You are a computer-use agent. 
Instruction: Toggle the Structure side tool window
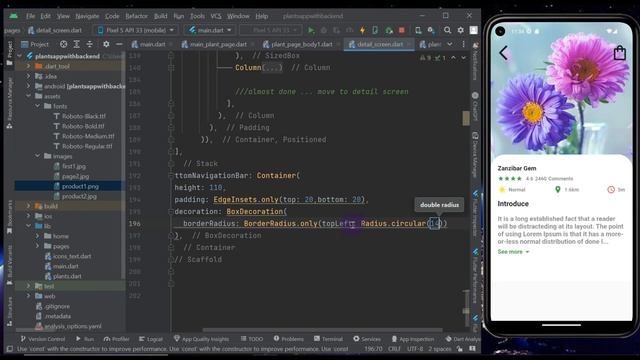coord(9,312)
